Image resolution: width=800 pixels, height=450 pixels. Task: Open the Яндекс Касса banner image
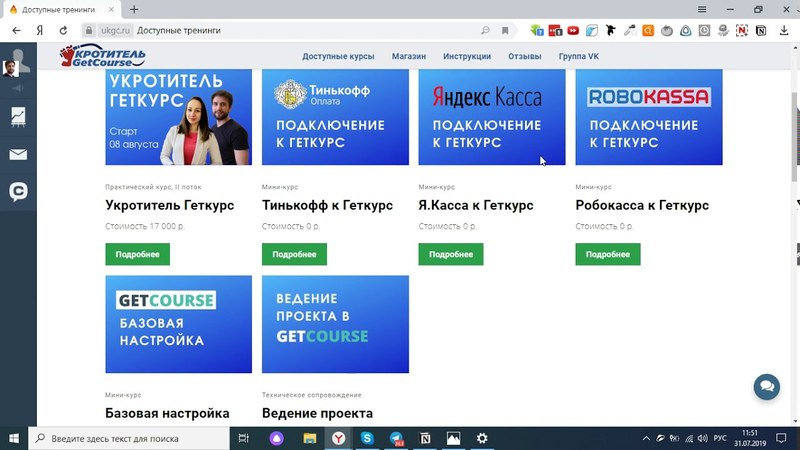point(492,117)
